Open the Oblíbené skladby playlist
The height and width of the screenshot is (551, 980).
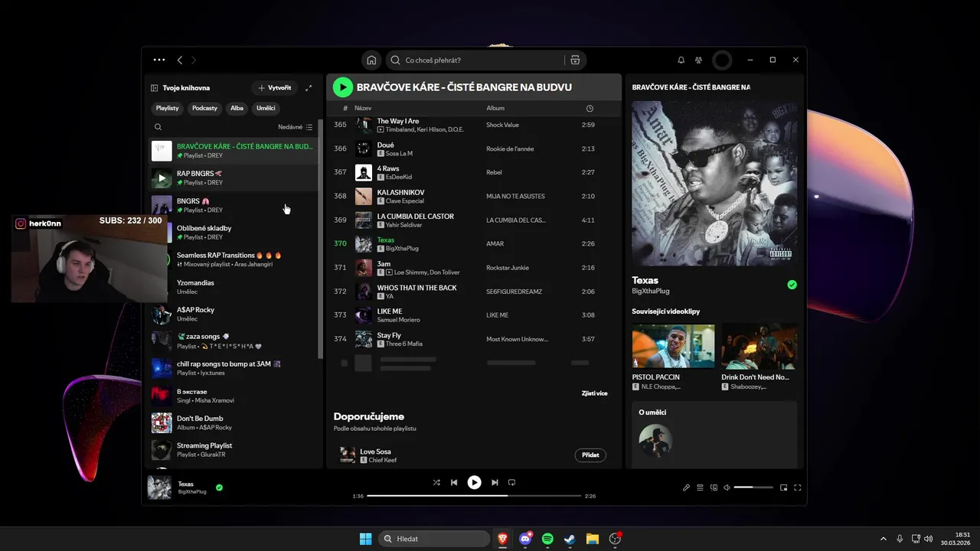click(x=233, y=233)
